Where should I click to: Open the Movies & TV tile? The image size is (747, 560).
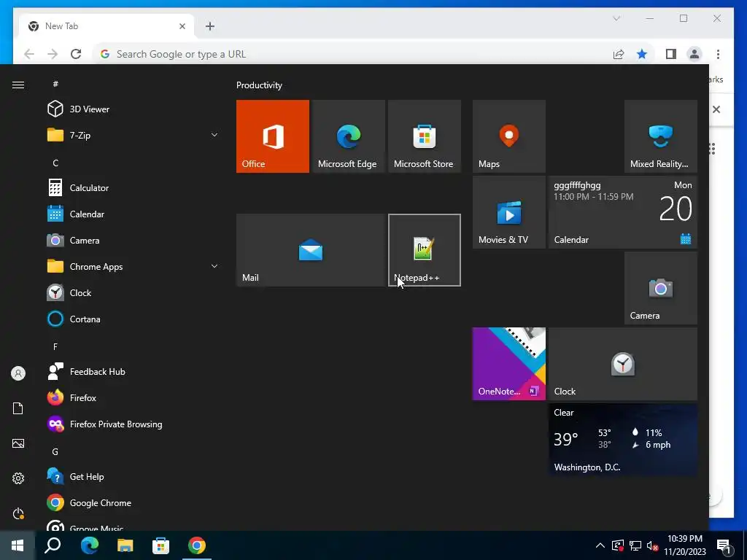coord(508,212)
